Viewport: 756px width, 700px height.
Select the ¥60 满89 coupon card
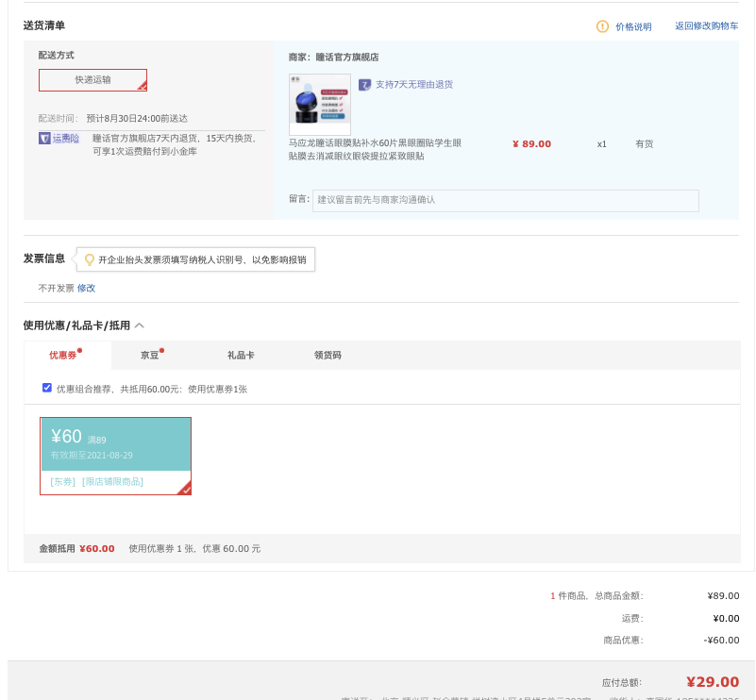[115, 456]
